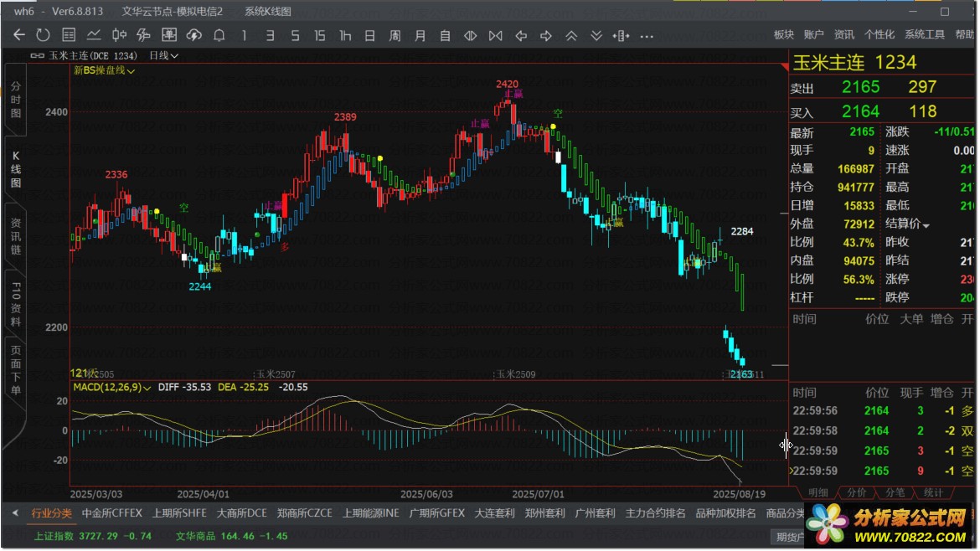Viewport: 980px width, 551px height.
Task: Select the 1-hour period button
Action: point(344,36)
